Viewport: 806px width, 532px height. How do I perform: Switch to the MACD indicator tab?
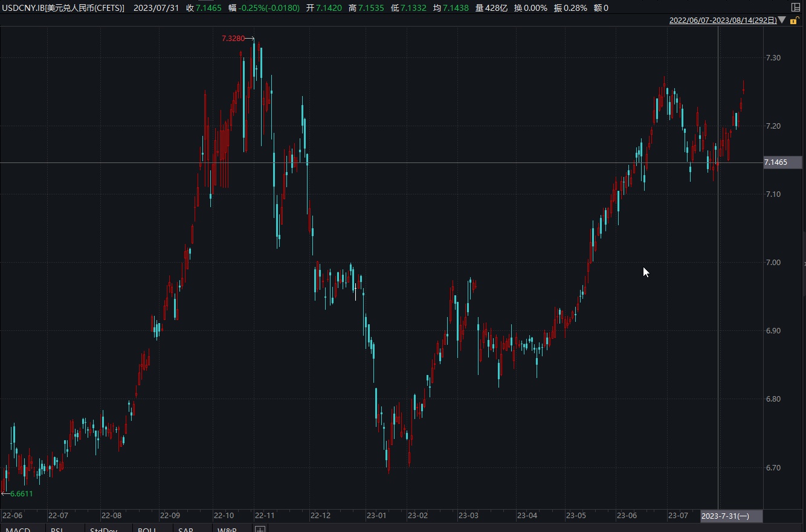click(x=18, y=529)
